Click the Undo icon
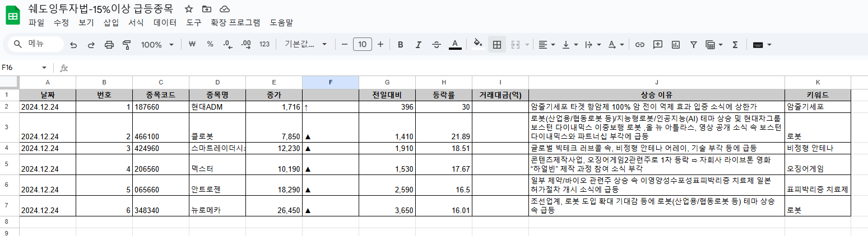Image resolution: width=868 pixels, height=236 pixels. [73, 45]
